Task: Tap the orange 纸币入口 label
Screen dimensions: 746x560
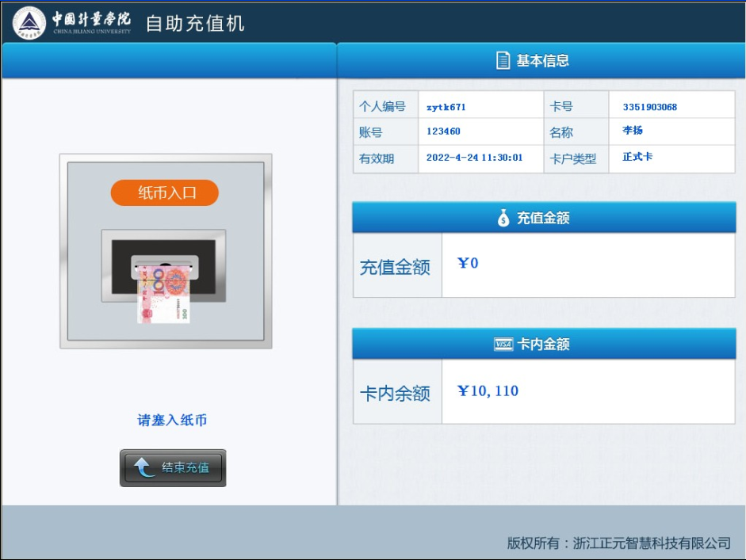Action: tap(164, 192)
